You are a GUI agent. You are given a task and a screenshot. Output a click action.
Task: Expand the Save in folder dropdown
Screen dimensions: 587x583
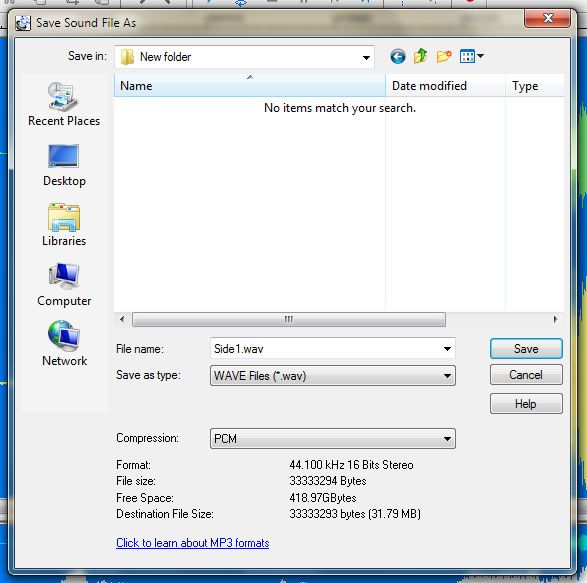click(x=244, y=57)
